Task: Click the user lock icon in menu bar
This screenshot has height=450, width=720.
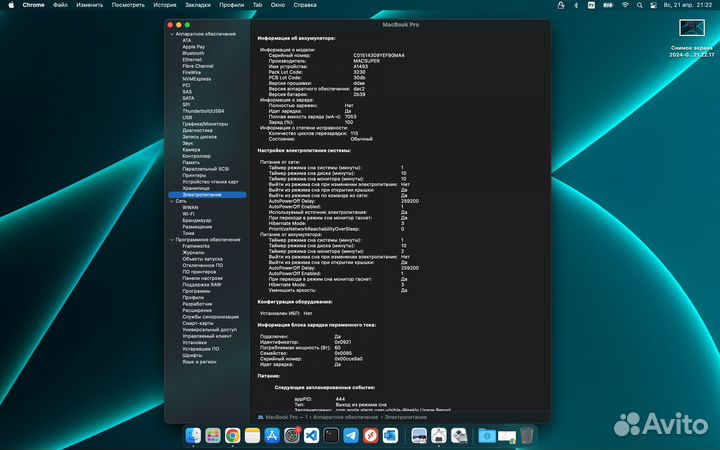Action: (561, 5)
